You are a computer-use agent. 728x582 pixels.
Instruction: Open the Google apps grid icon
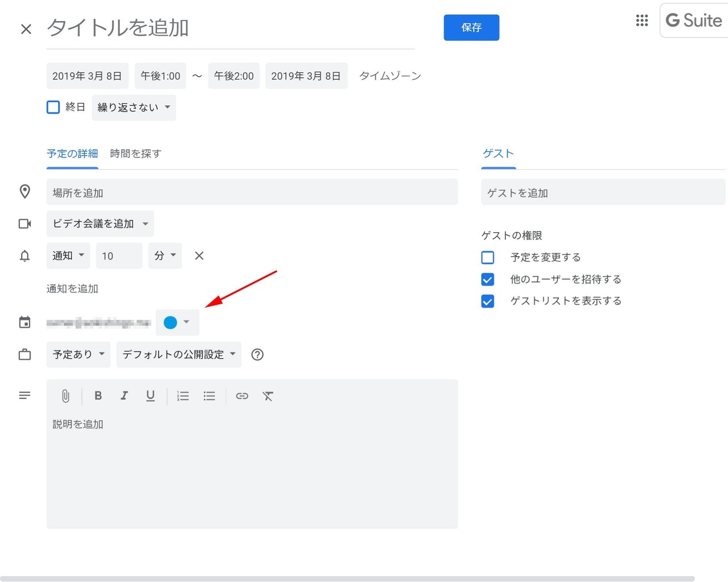point(642,20)
